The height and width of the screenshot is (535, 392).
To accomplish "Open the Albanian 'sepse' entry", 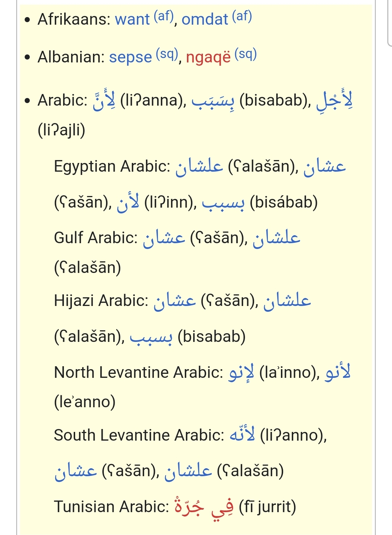I will coord(130,57).
